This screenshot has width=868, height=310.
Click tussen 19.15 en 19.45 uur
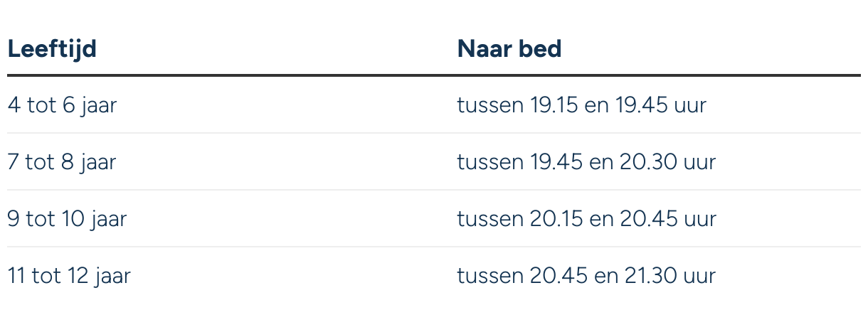(x=581, y=105)
